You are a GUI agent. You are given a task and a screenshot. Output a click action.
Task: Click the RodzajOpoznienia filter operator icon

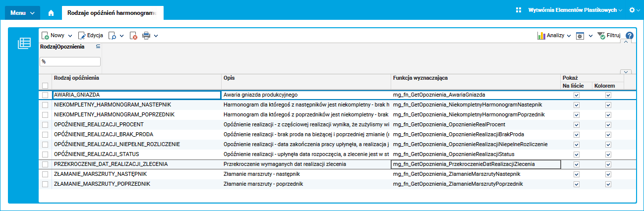coord(98,46)
